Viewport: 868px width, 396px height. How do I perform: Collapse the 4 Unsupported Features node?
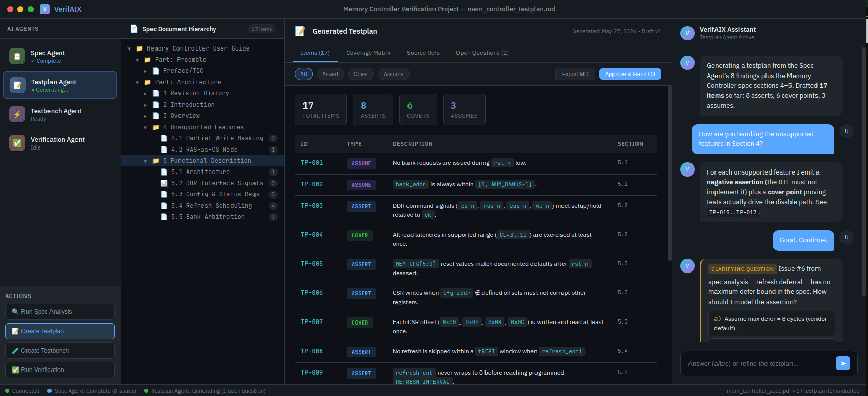pos(145,128)
